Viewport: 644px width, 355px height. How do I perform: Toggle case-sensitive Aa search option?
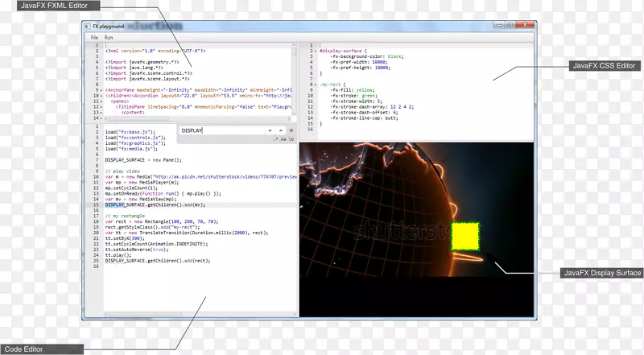coord(283,139)
